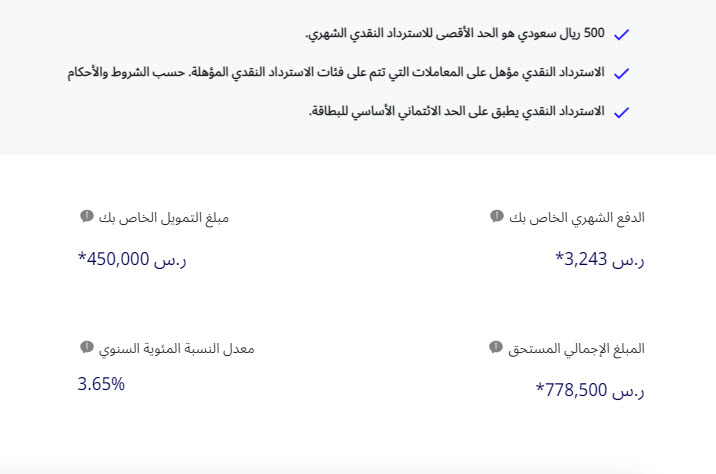The width and height of the screenshot is (716, 474).
Task: Click the مبلغ التمويل الخاص بك label
Action: (x=163, y=218)
